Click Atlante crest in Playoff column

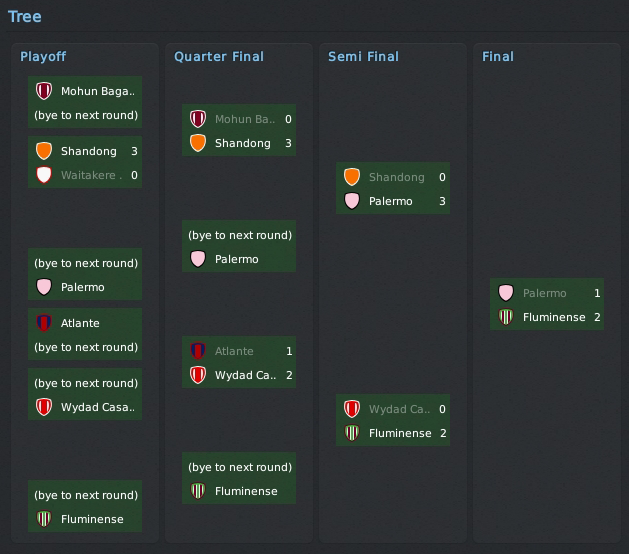(44, 323)
